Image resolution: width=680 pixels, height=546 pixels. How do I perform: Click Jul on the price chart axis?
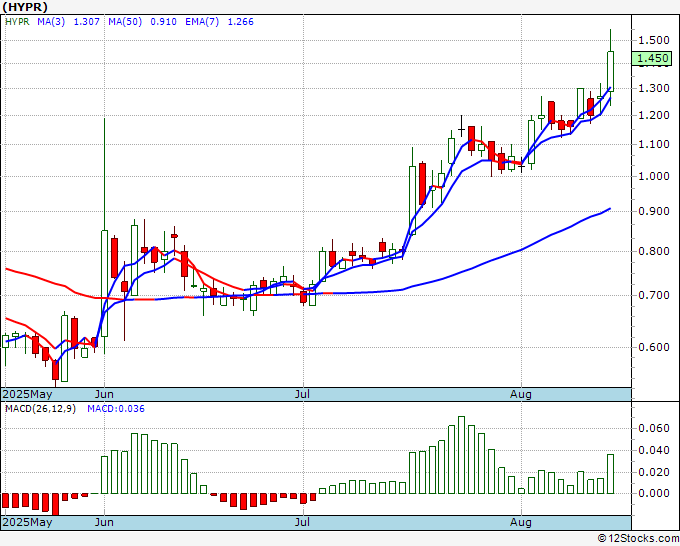tap(302, 394)
